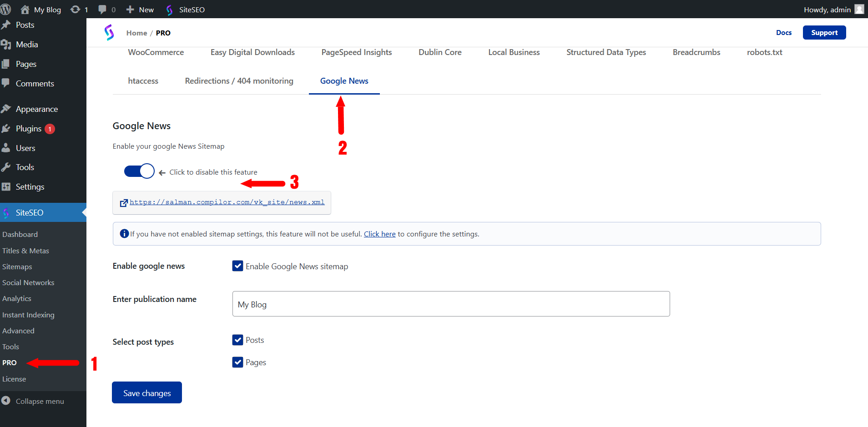Switch to the WooCommerce tab
Viewport: 868px width, 427px height.
[x=156, y=52]
